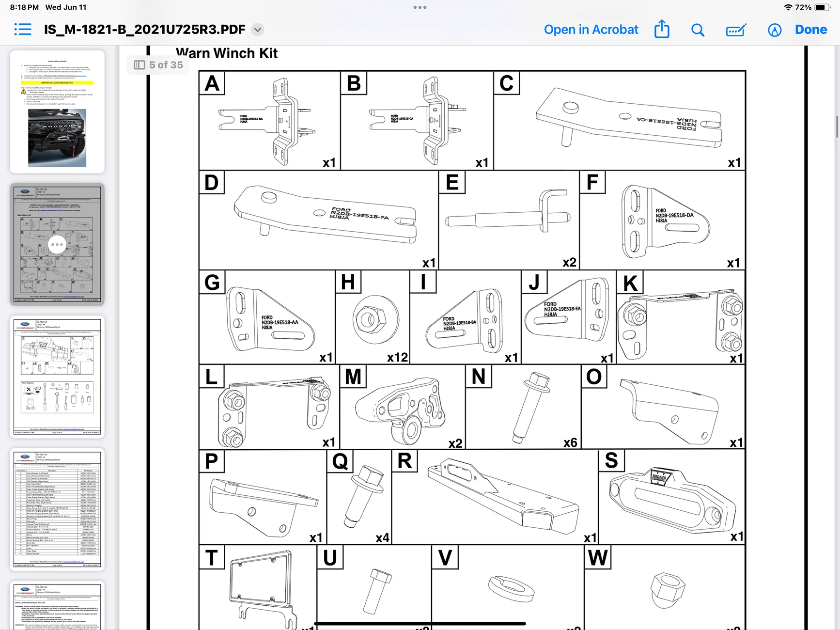Viewport: 840px width, 630px height.
Task: Select the tools diagram page thumbnail
Action: (57, 377)
